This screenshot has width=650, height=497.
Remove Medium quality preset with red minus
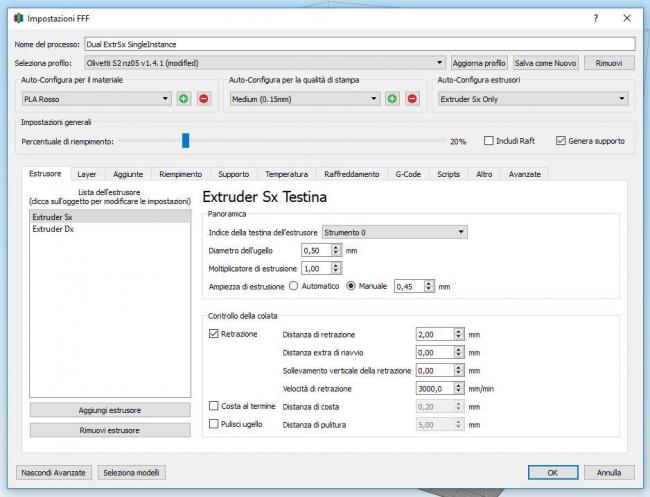(411, 99)
